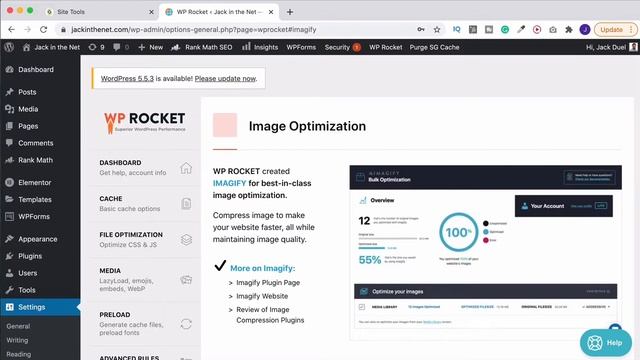Open Security admin bar item
The image size is (640, 360).
pos(342,47)
